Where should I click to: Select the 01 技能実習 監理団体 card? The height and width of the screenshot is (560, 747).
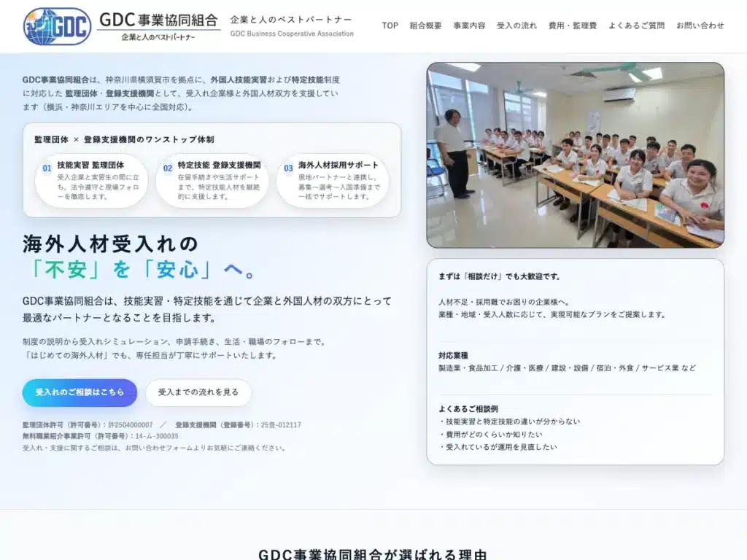[91, 181]
